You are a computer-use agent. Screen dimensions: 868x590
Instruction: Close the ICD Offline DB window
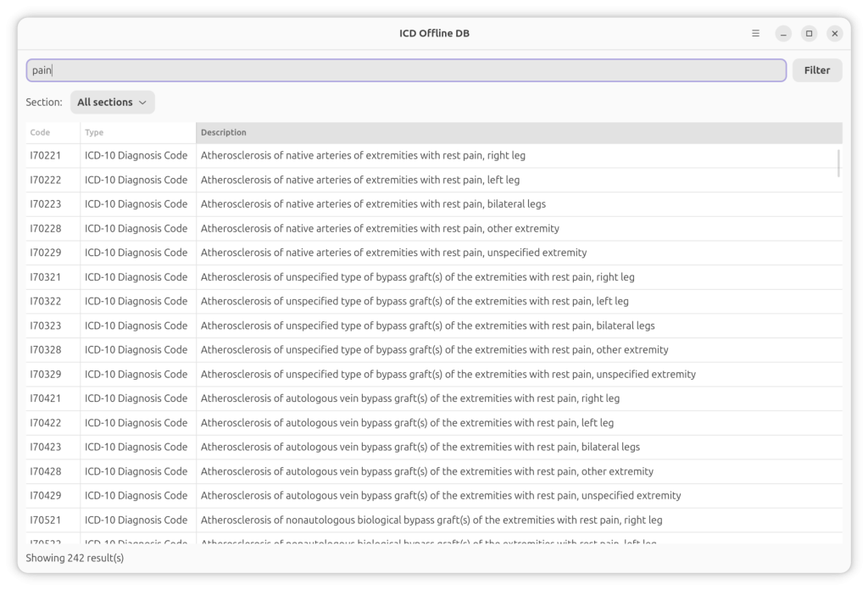(835, 34)
